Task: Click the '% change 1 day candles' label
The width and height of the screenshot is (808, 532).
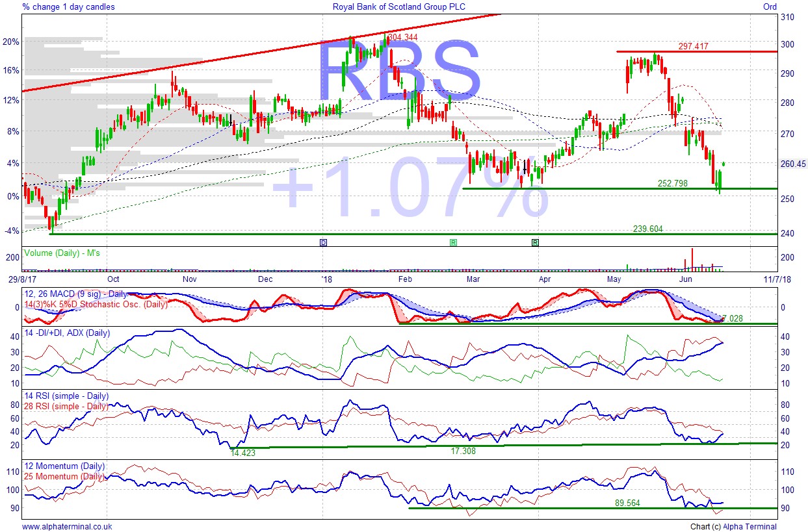Action: tap(68, 6)
